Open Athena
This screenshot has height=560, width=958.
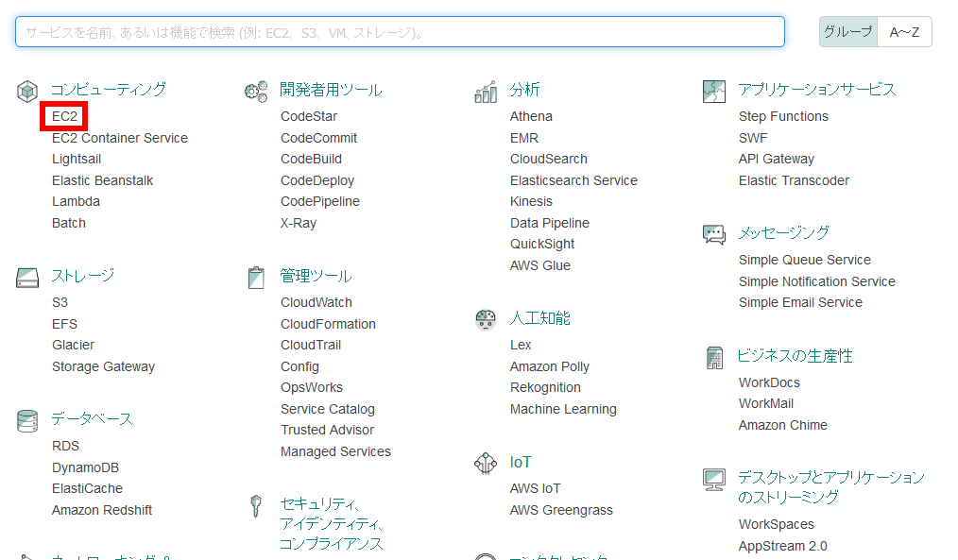click(532, 116)
